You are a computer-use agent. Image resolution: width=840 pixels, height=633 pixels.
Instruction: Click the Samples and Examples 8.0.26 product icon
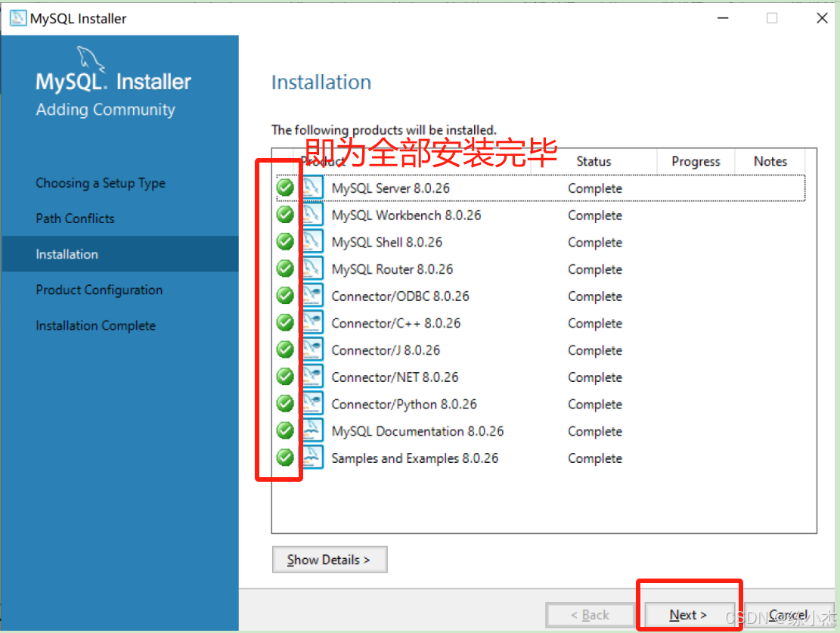313,458
